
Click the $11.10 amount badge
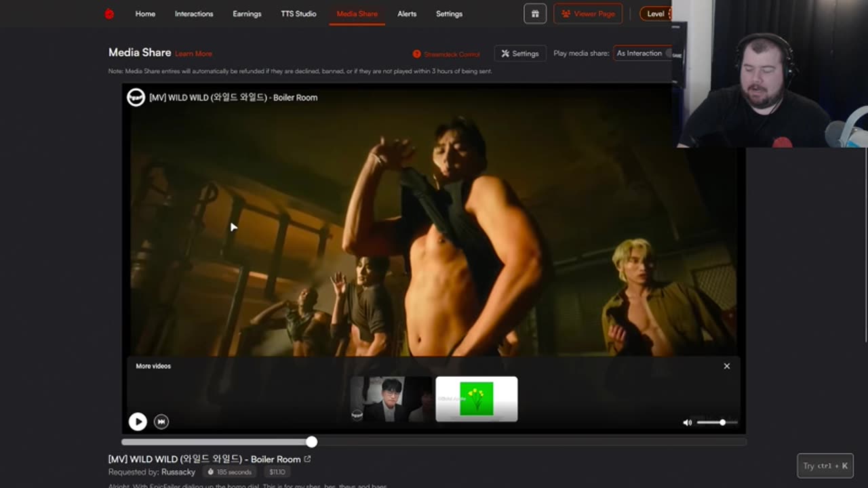[277, 472]
